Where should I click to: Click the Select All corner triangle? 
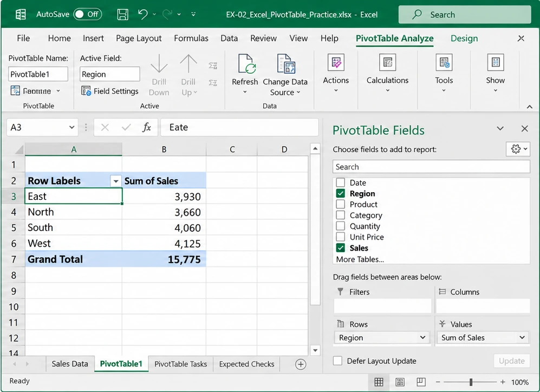tap(18, 149)
